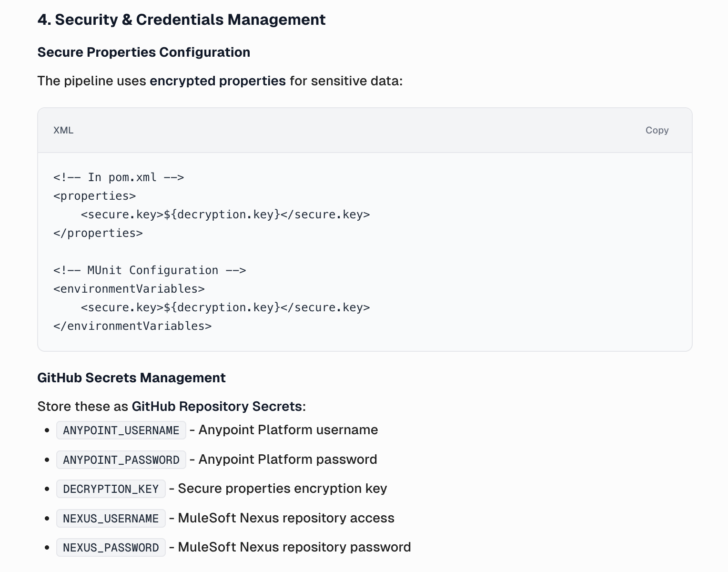
Task: Select the XML language label
Action: click(x=63, y=130)
